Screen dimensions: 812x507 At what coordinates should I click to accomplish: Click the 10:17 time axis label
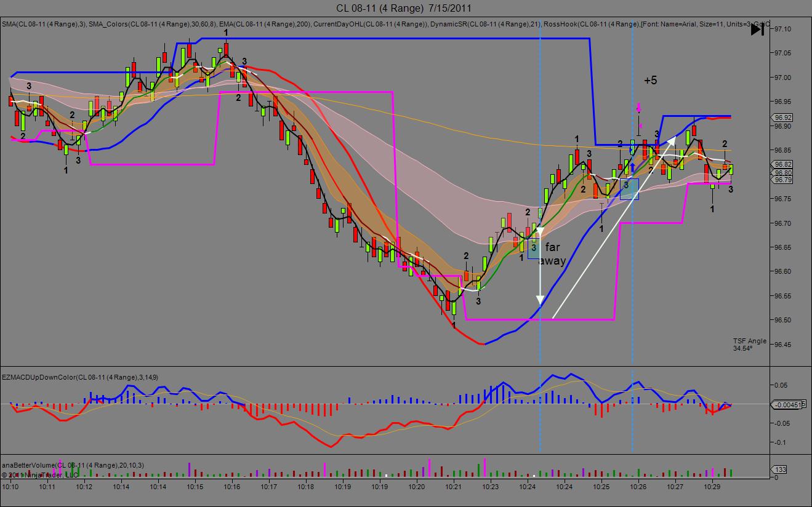coord(270,487)
